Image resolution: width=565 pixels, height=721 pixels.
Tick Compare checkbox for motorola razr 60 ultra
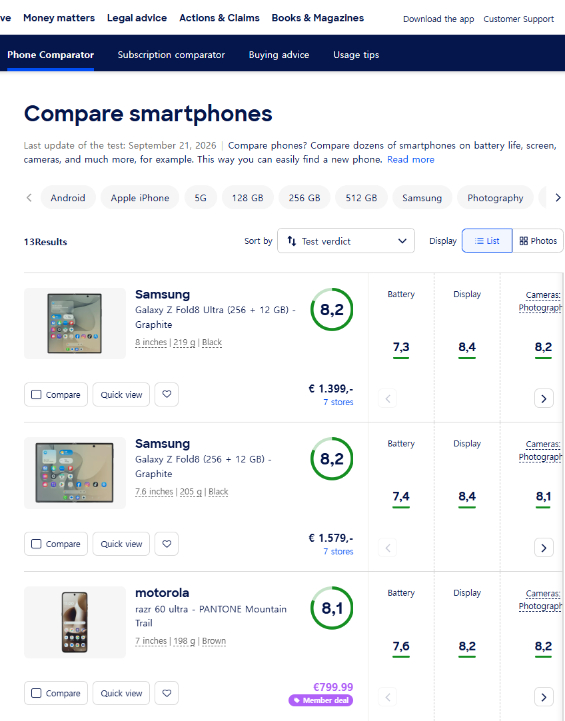click(36, 693)
